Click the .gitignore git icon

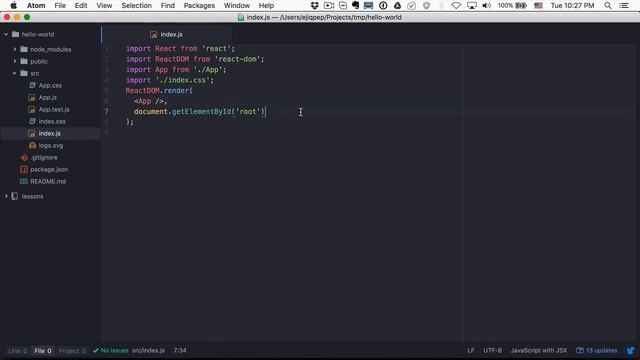point(24,158)
